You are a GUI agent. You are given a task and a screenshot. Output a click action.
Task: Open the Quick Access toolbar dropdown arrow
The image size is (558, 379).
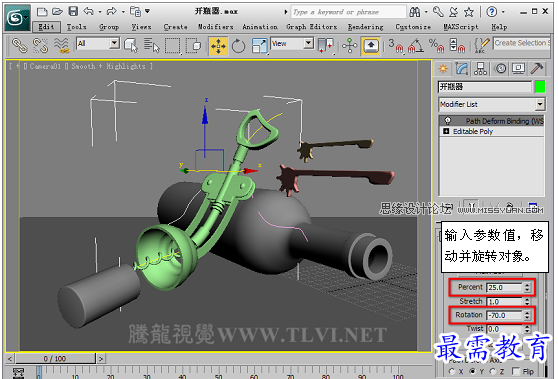[147, 11]
